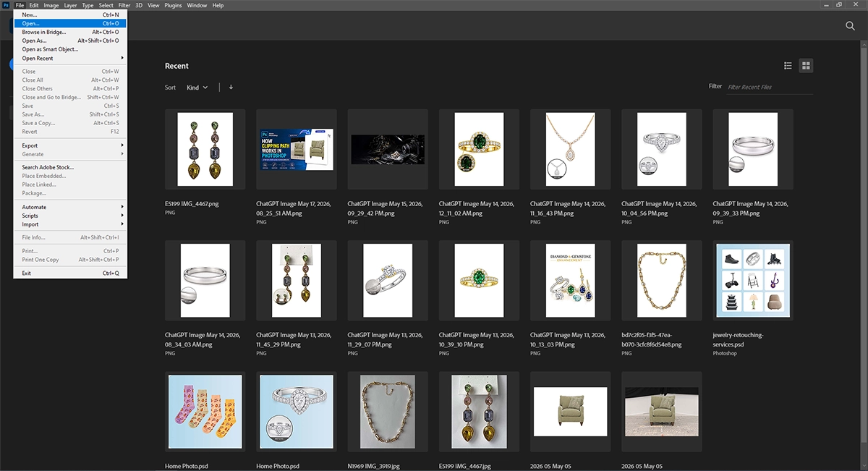The height and width of the screenshot is (471, 868).
Task: Reverse sort order with the arrow icon
Action: (231, 88)
